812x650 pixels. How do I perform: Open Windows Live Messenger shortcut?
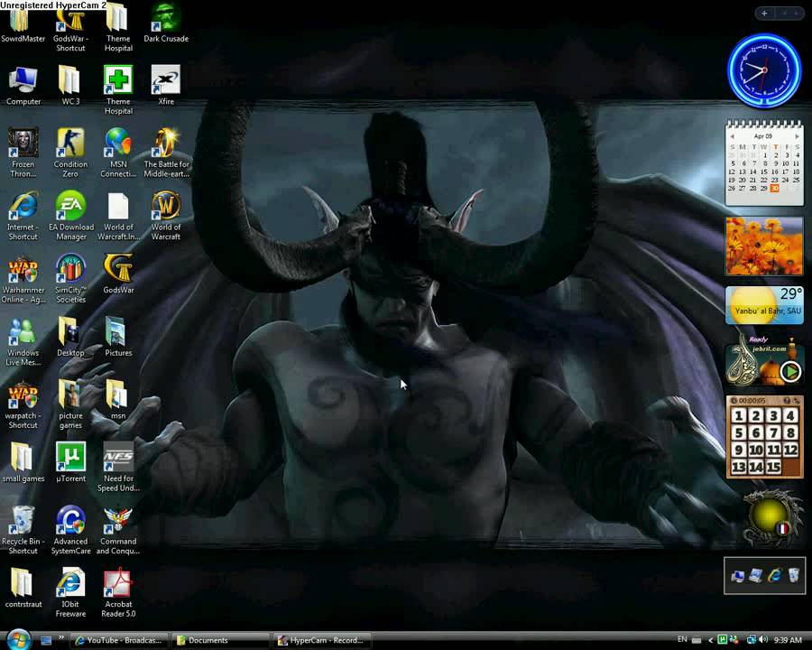point(23,341)
